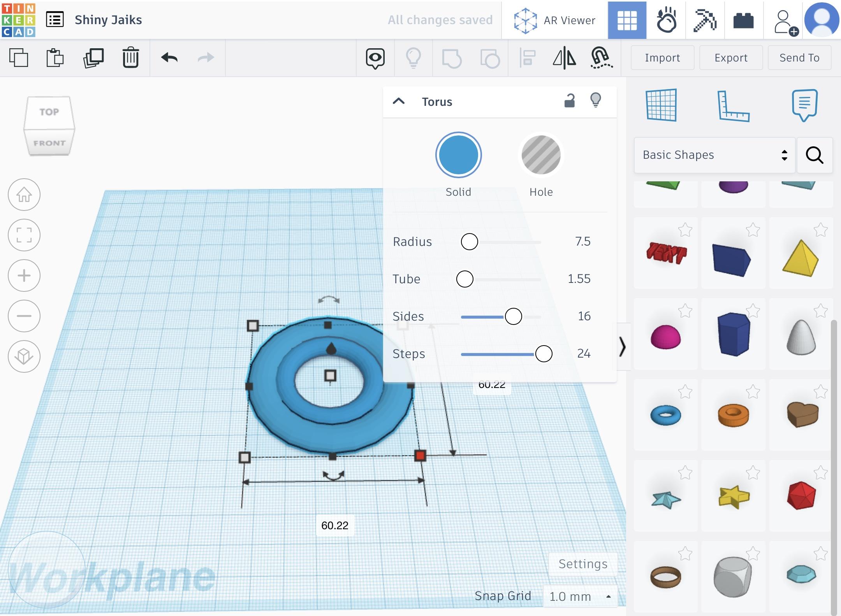The height and width of the screenshot is (616, 841).
Task: Select the Align objects tool
Action: 527,58
